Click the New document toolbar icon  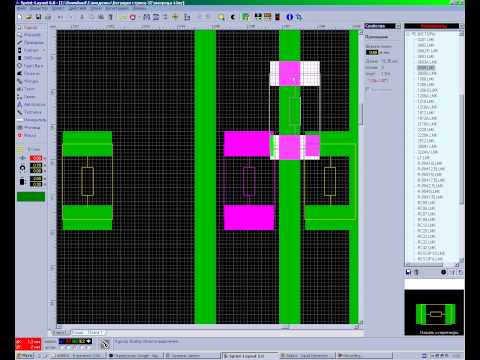click(x=20, y=17)
